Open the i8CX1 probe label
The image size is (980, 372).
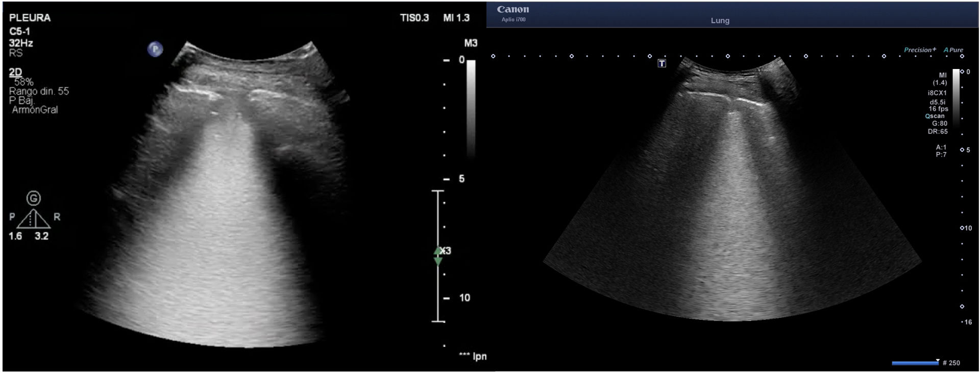937,93
